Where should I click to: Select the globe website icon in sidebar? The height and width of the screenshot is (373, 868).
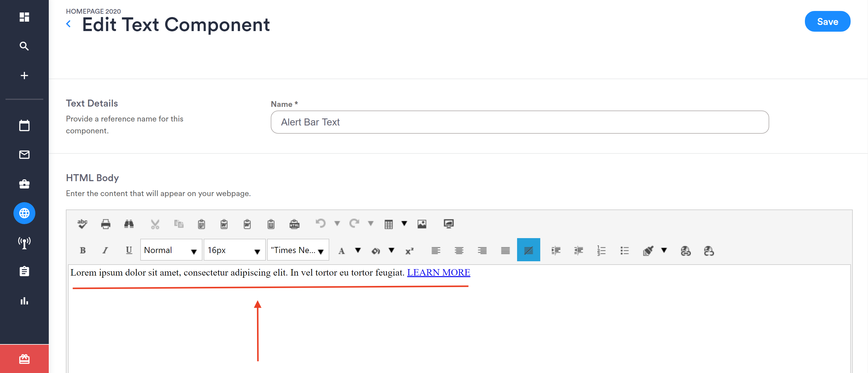[x=24, y=213]
